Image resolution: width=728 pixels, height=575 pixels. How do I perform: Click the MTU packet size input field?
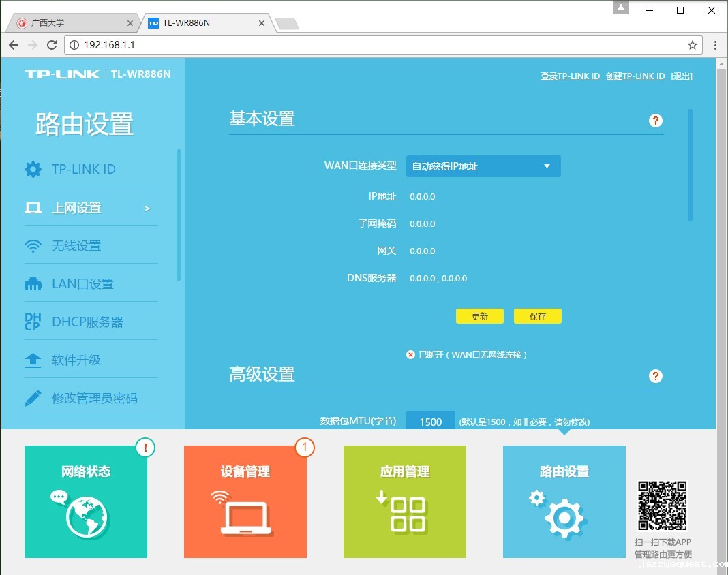(430, 421)
